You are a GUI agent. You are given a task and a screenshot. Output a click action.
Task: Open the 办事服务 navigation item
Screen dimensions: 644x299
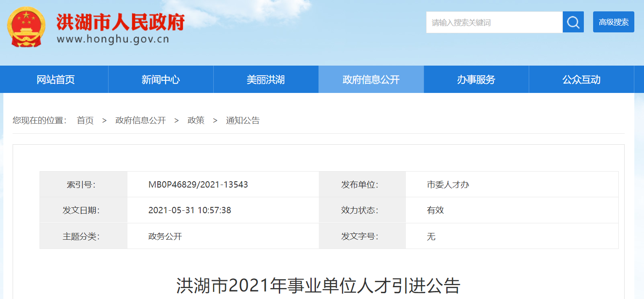click(x=476, y=79)
